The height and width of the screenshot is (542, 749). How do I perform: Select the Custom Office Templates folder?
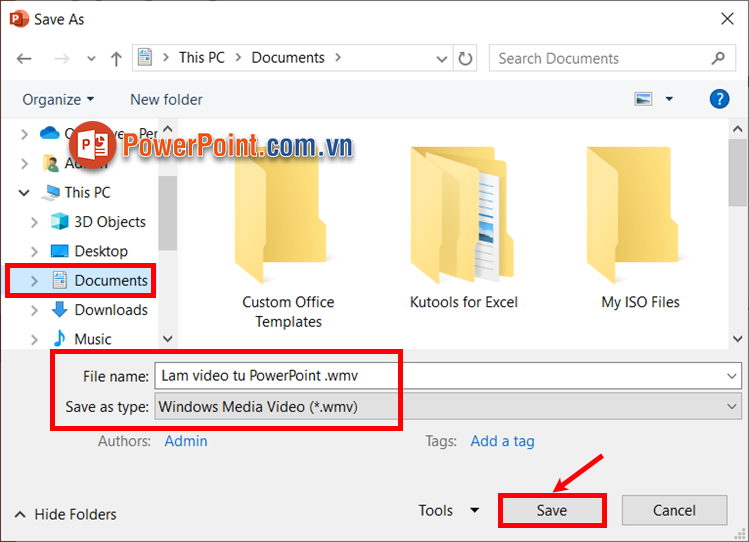[288, 236]
